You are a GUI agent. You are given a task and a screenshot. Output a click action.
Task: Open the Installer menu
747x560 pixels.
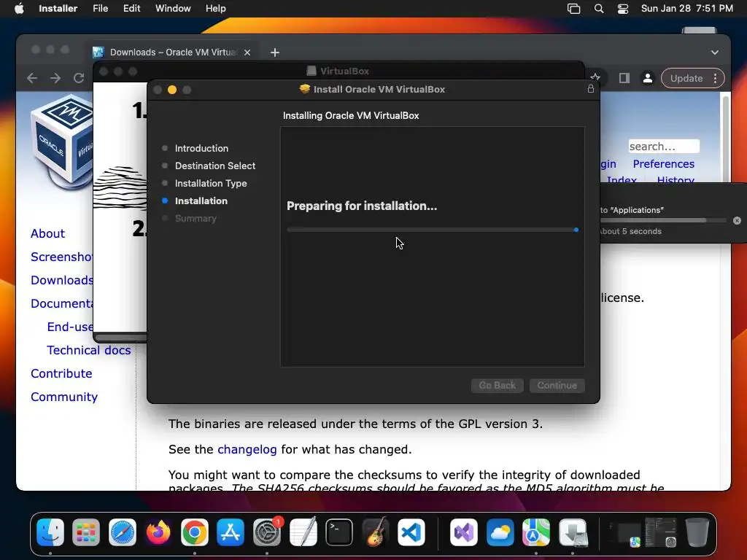58,9
